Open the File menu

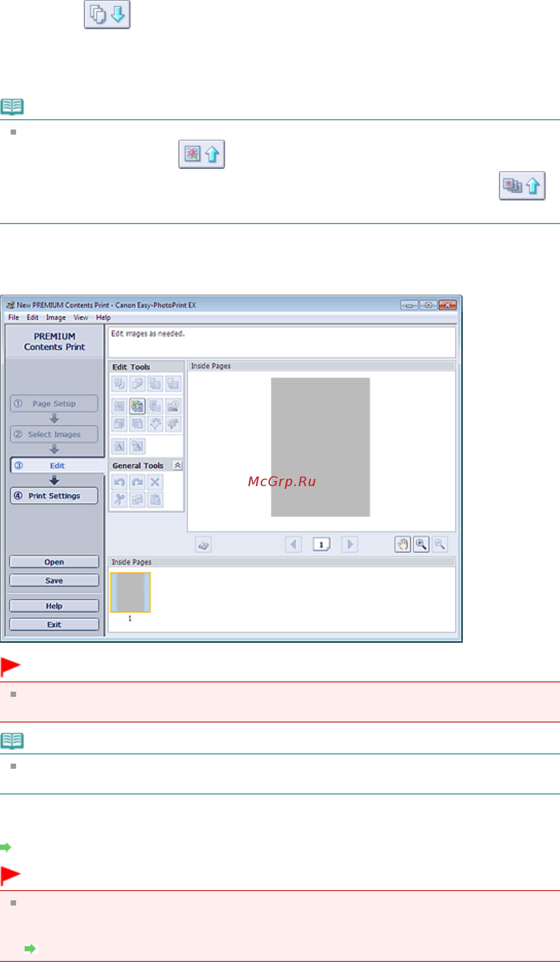[x=13, y=317]
